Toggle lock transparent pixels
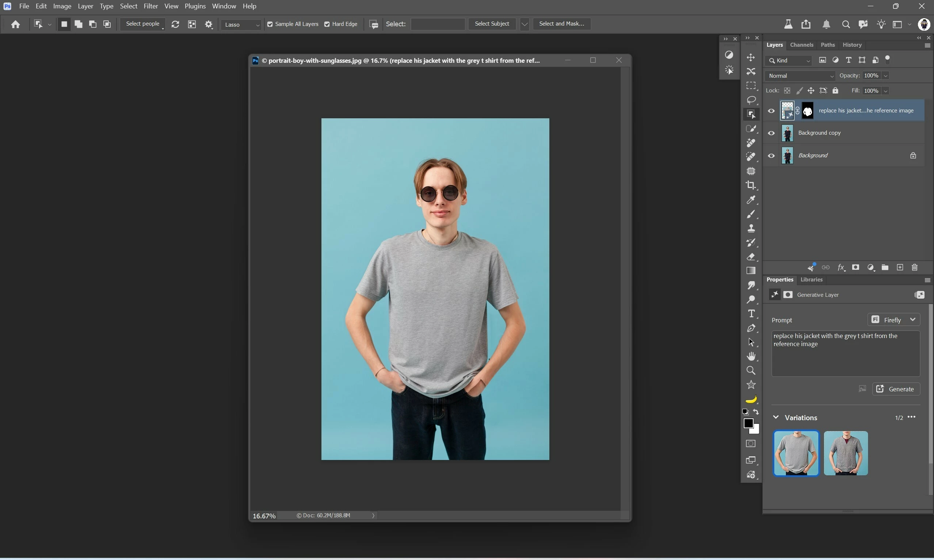Screen dimensions: 934x560 787,91
